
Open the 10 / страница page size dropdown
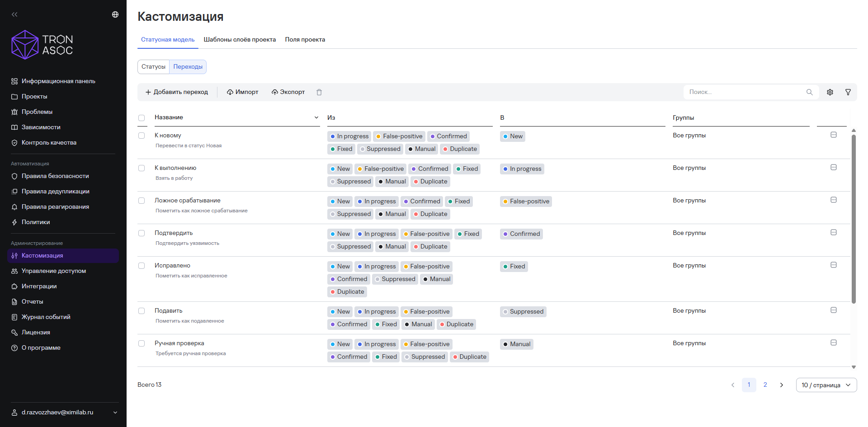pos(826,385)
